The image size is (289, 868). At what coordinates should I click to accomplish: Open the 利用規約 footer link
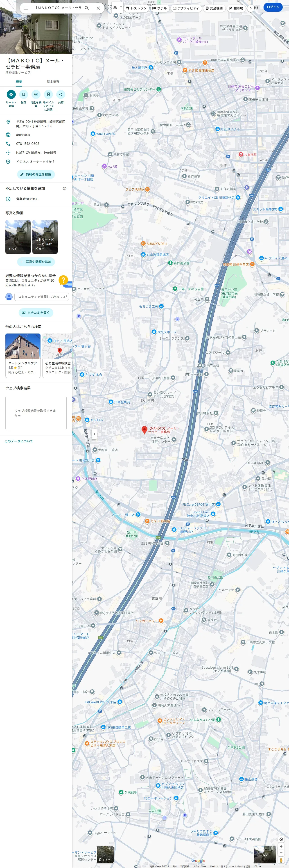click(185, 866)
